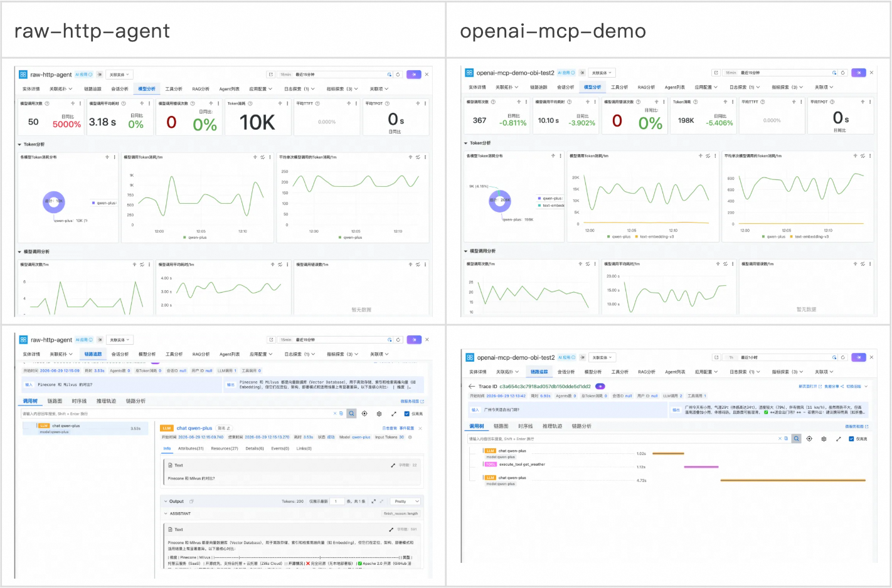Expand the 关联拓扑 menu in the raw-http-agent model analysis panel
The height and width of the screenshot is (588, 892).
point(61,89)
